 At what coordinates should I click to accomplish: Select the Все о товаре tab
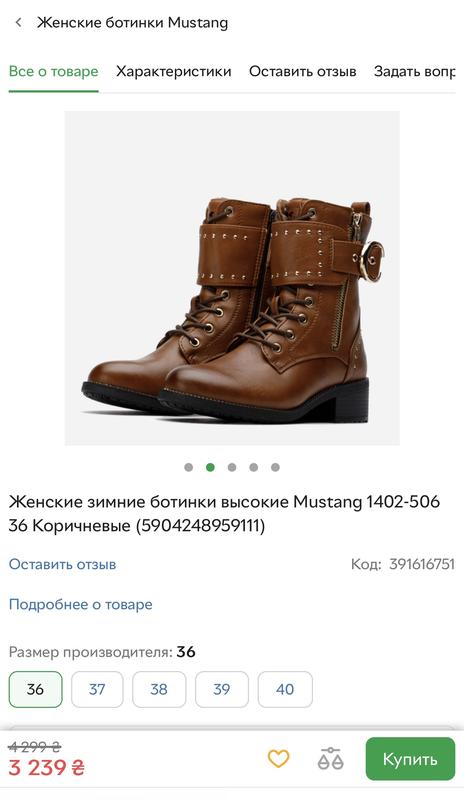coord(54,71)
